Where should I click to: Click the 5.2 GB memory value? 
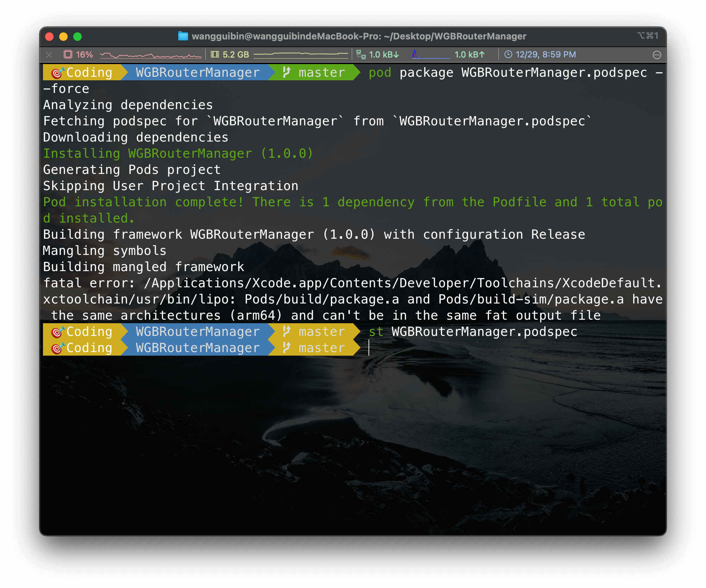[x=236, y=55]
